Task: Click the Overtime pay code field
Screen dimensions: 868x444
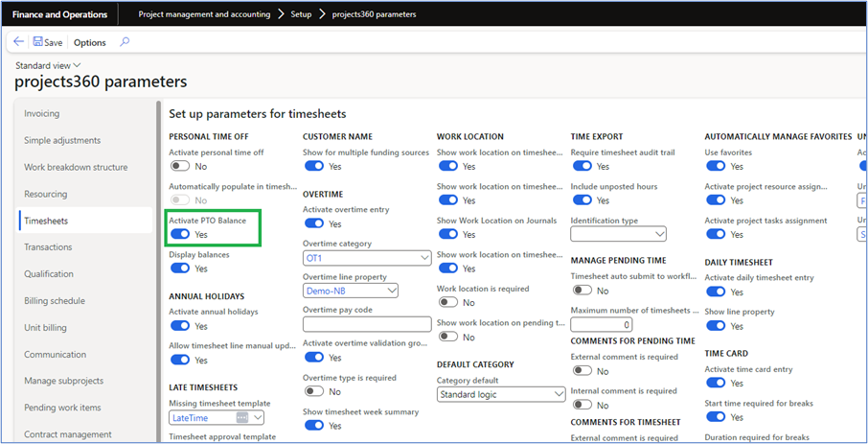Action: [367, 324]
